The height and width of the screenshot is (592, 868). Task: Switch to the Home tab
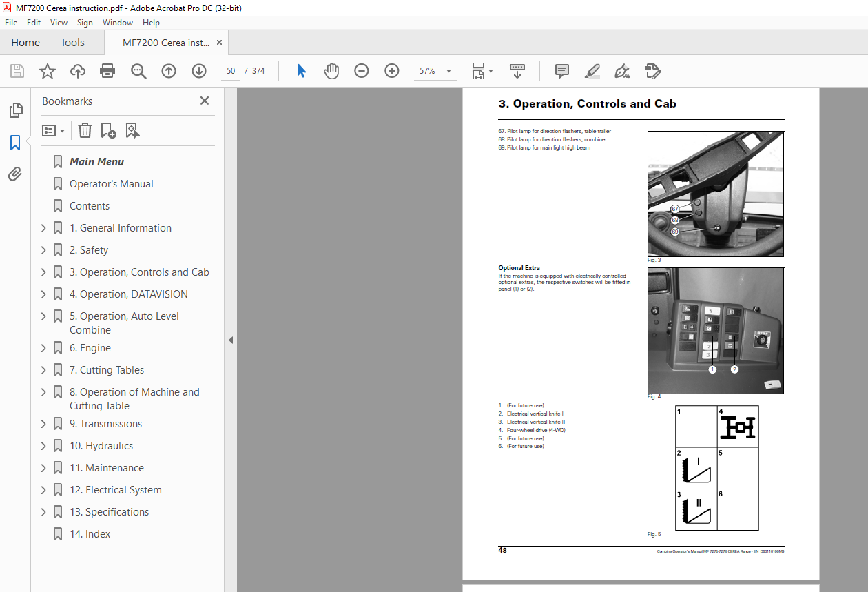point(25,43)
